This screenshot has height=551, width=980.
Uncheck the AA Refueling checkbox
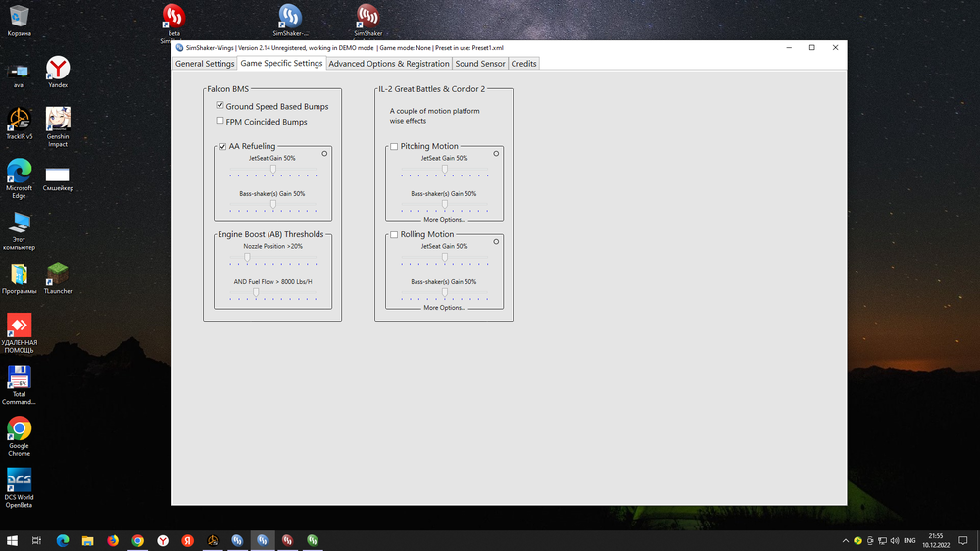[x=222, y=146]
